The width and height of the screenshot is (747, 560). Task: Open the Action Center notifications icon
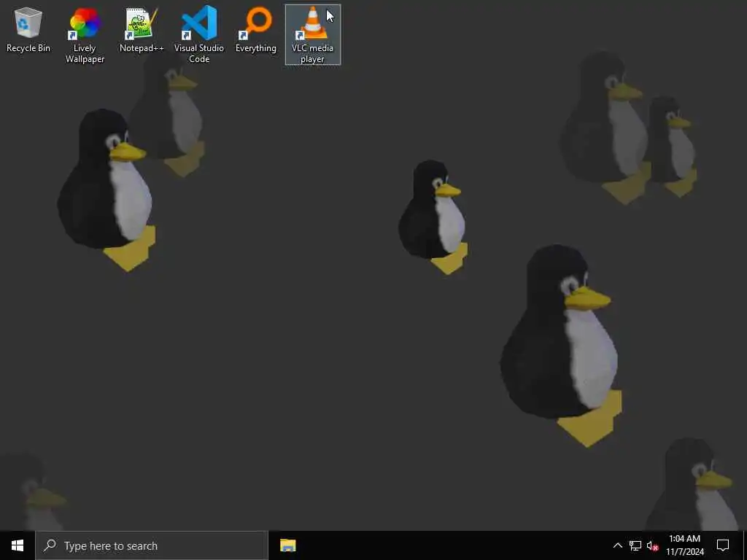(x=723, y=545)
